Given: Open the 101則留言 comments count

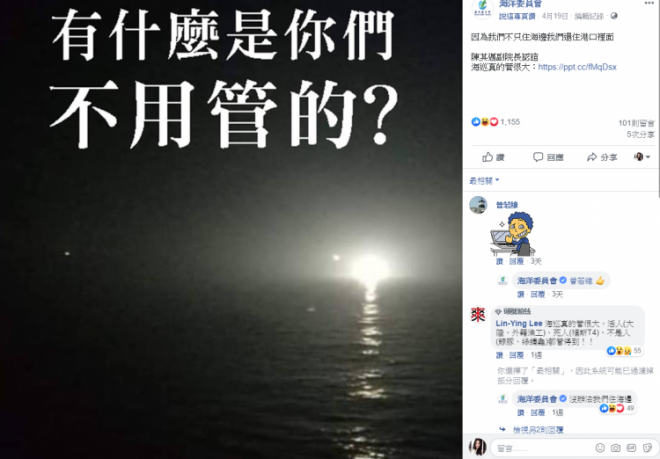Looking at the screenshot, I should coord(636,123).
